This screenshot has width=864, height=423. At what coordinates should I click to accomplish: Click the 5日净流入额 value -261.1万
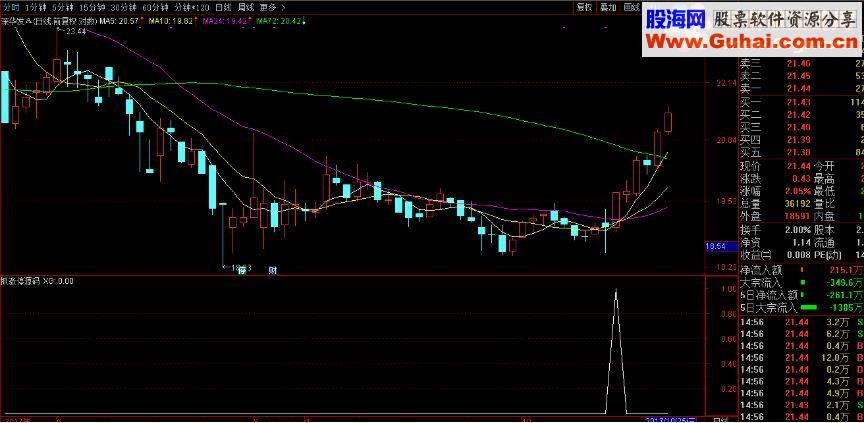(846, 295)
